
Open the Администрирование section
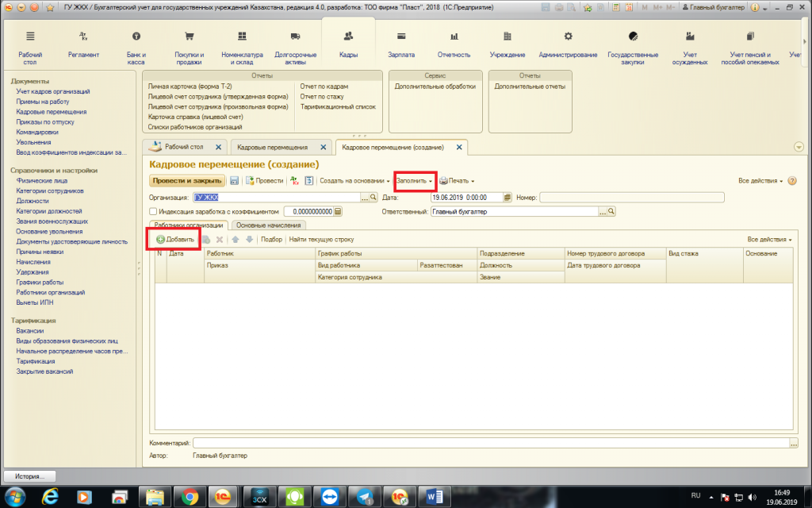click(x=568, y=44)
